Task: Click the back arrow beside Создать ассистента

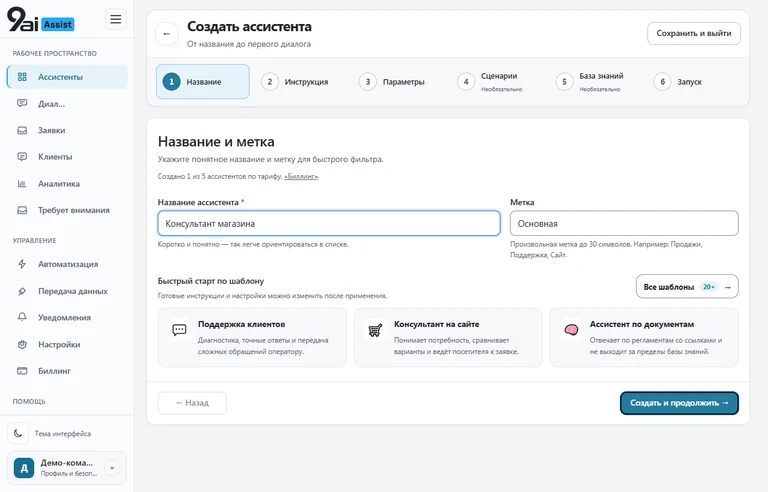Action: 167,33
